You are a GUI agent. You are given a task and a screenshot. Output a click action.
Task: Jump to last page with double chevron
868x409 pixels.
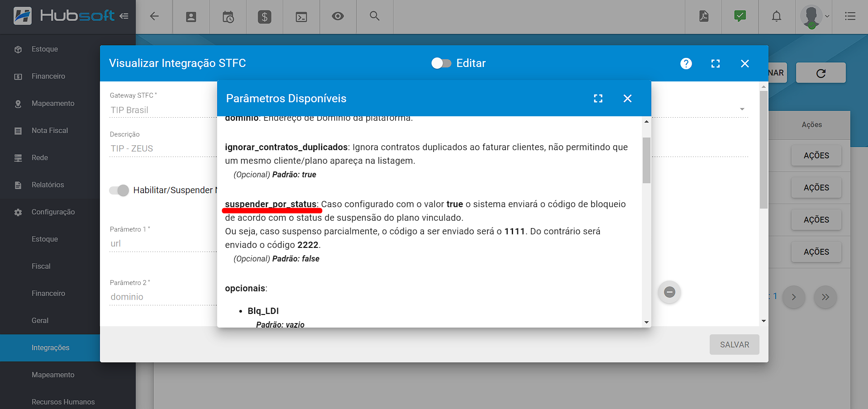825,297
